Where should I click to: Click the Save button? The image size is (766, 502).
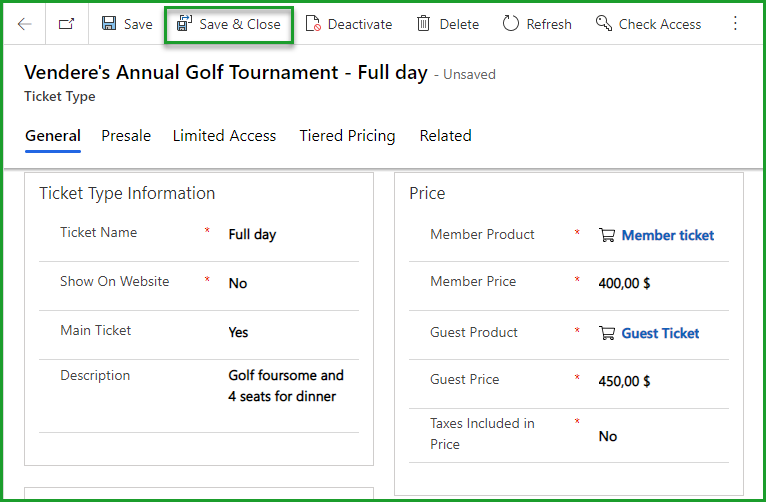click(x=127, y=24)
